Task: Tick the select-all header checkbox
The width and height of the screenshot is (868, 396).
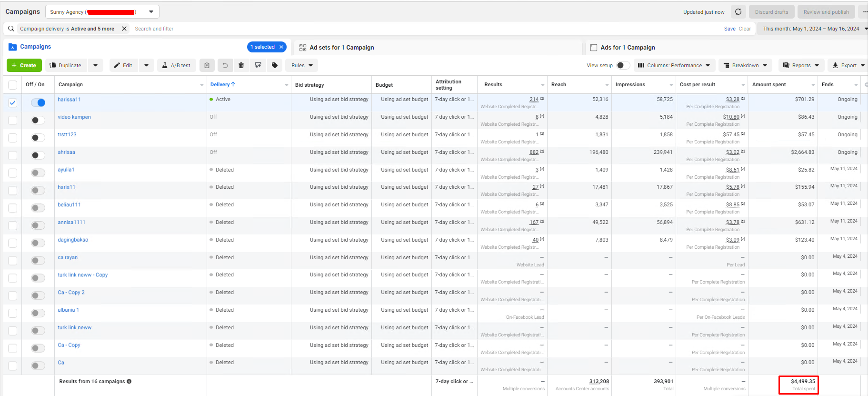Action: point(13,85)
